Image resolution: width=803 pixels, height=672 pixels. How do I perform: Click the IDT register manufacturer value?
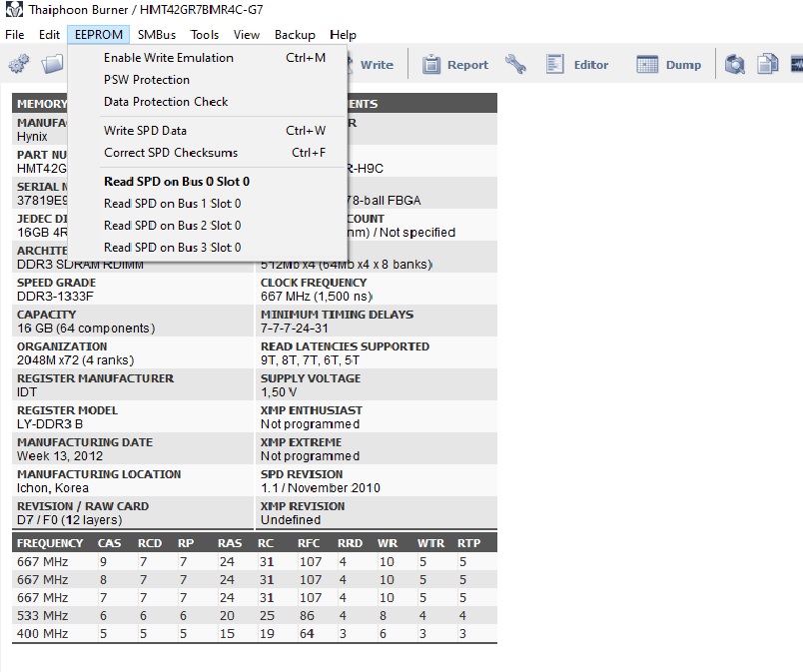tap(27, 392)
